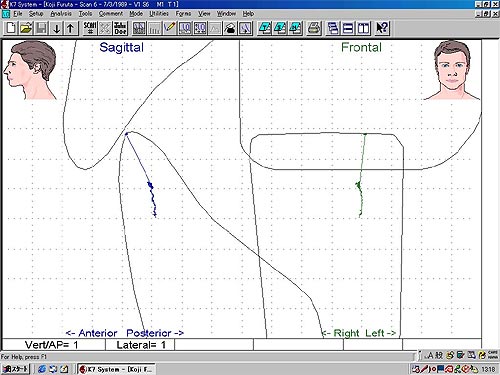Click the 'Posterior ->' axis label
This screenshot has height=375, width=500.
(x=155, y=333)
